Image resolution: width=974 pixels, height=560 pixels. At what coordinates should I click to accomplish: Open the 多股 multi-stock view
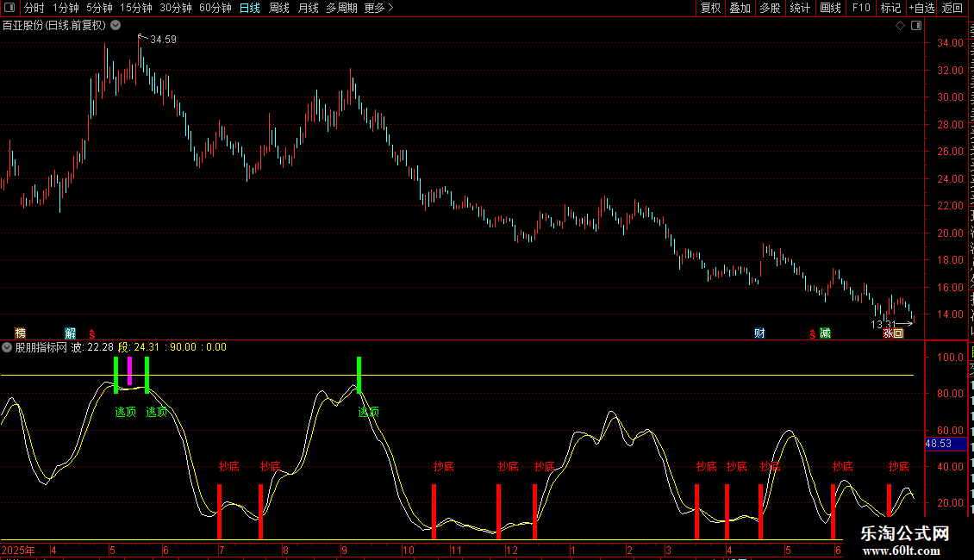[x=771, y=8]
